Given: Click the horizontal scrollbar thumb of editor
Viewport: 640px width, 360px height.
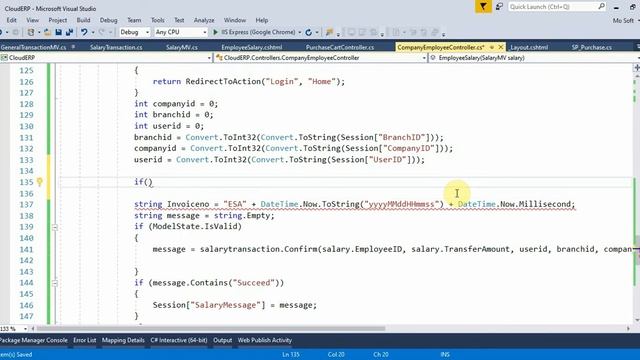Looking at the screenshot, I should click(x=211, y=328).
